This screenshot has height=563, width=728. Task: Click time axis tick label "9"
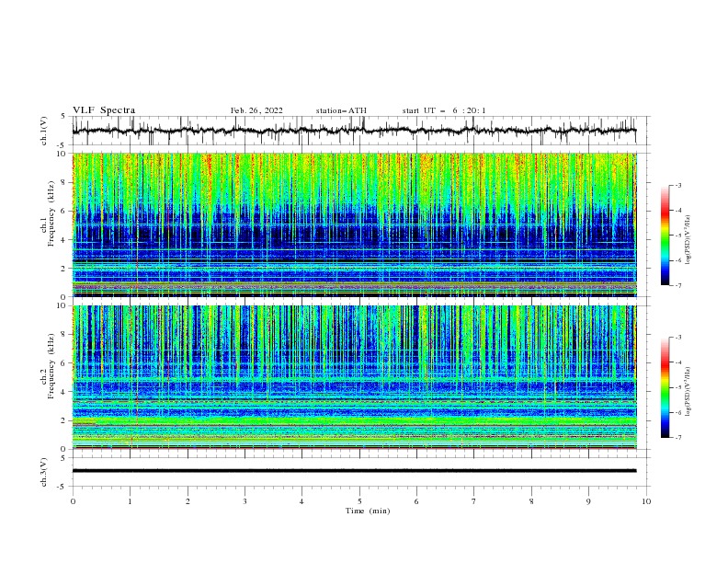[588, 501]
